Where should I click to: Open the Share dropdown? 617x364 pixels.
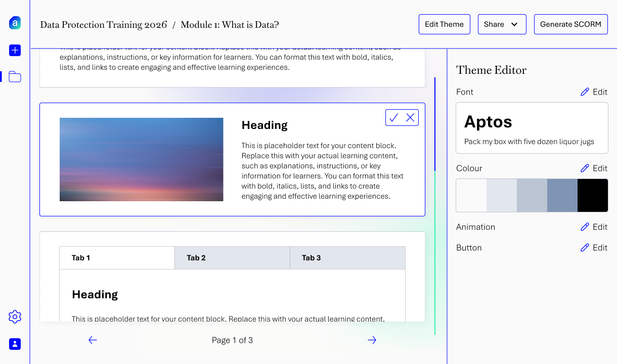pos(502,24)
